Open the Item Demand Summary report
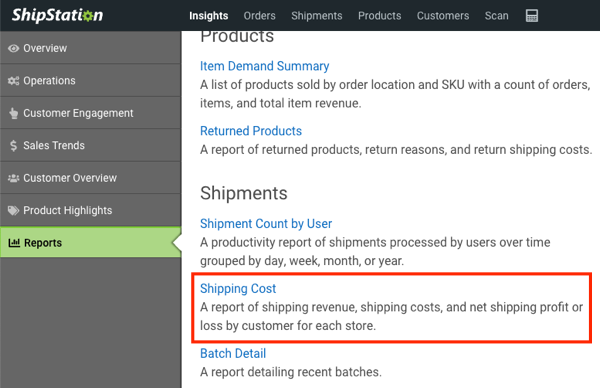Viewport: 600px width, 388px height. pos(264,66)
